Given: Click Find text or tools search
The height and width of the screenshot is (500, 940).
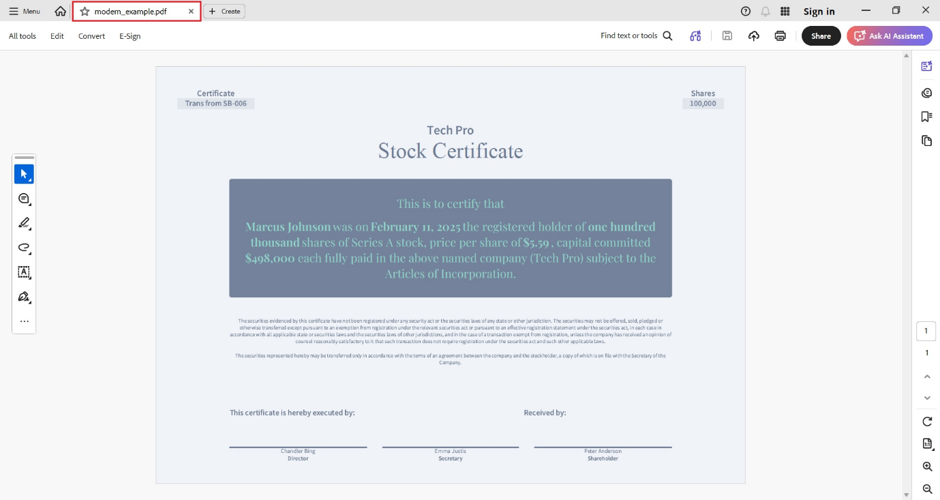Looking at the screenshot, I should pyautogui.click(x=636, y=36).
